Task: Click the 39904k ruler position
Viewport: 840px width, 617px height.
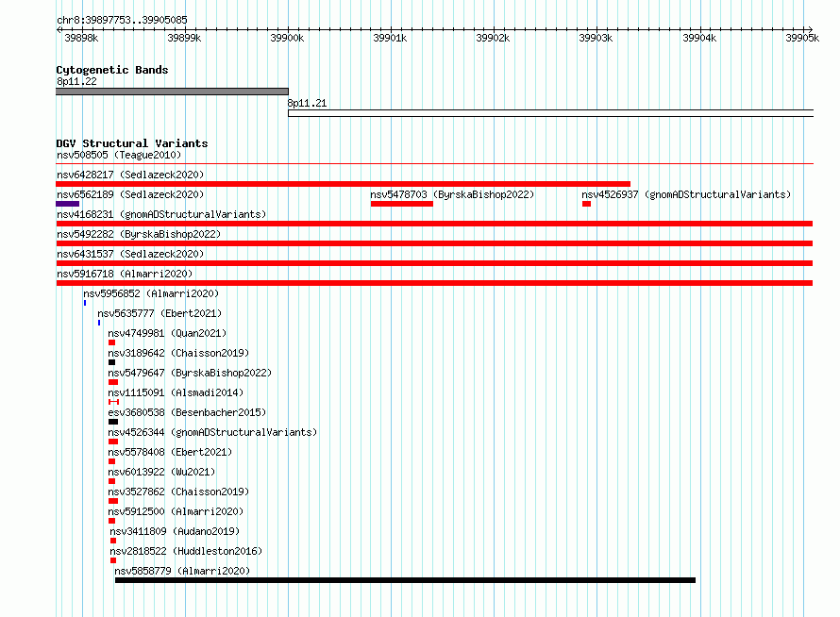Action: [x=699, y=38]
